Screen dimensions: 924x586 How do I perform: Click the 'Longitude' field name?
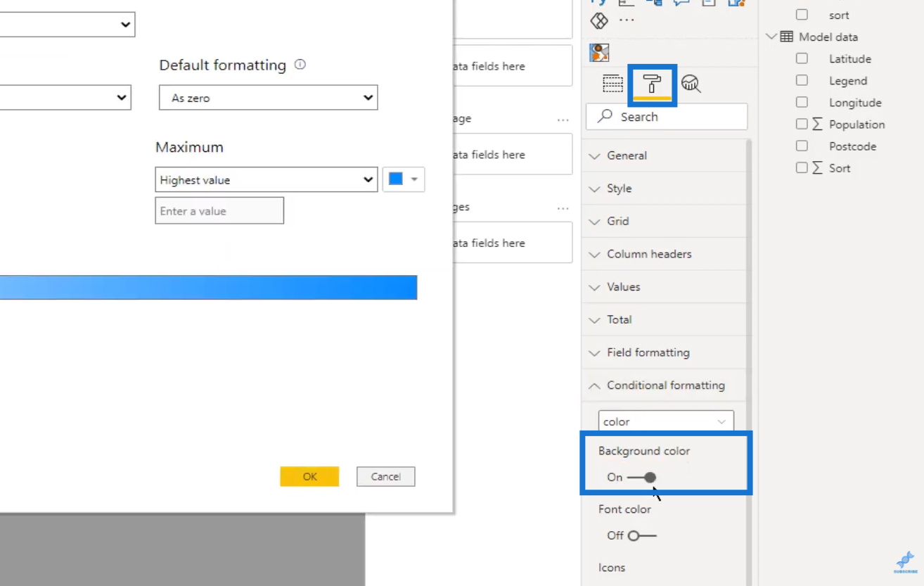pyautogui.click(x=855, y=103)
